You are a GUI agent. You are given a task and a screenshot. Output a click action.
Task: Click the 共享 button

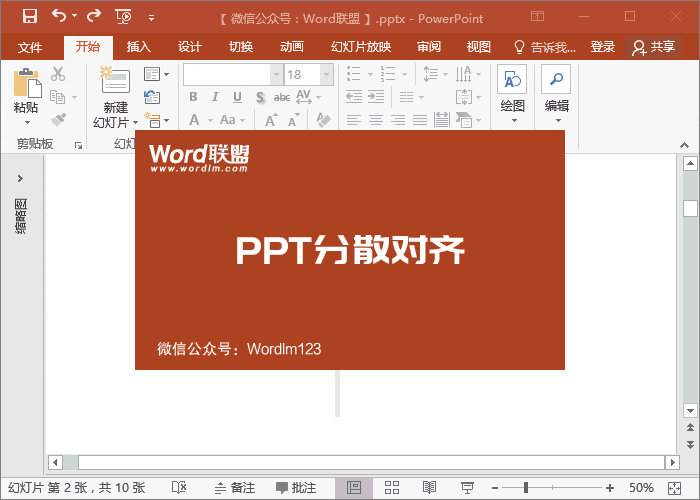point(654,47)
